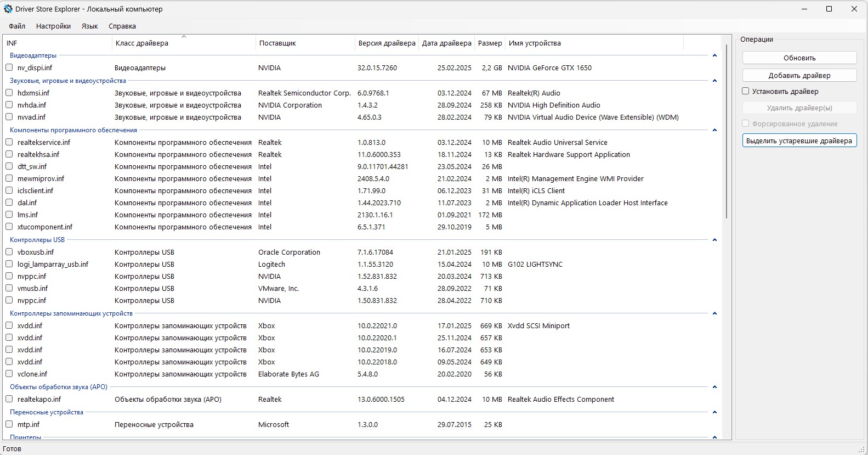The width and height of the screenshot is (868, 455).
Task: Click the Готов status bar text
Action: (12, 448)
